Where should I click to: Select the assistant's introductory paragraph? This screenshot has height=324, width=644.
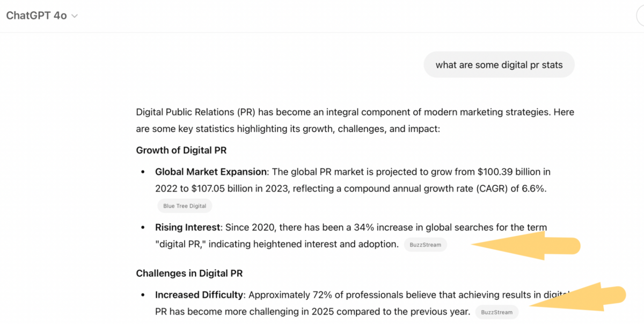tap(354, 120)
